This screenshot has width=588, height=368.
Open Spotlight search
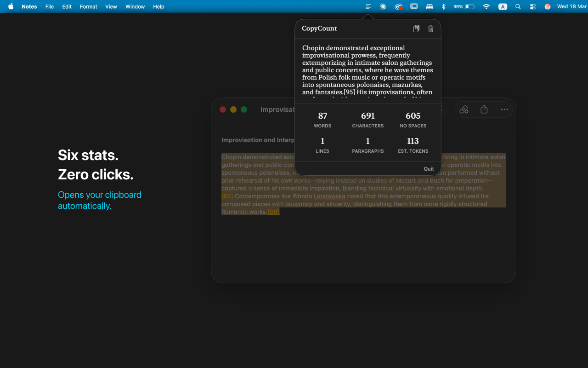[518, 6]
